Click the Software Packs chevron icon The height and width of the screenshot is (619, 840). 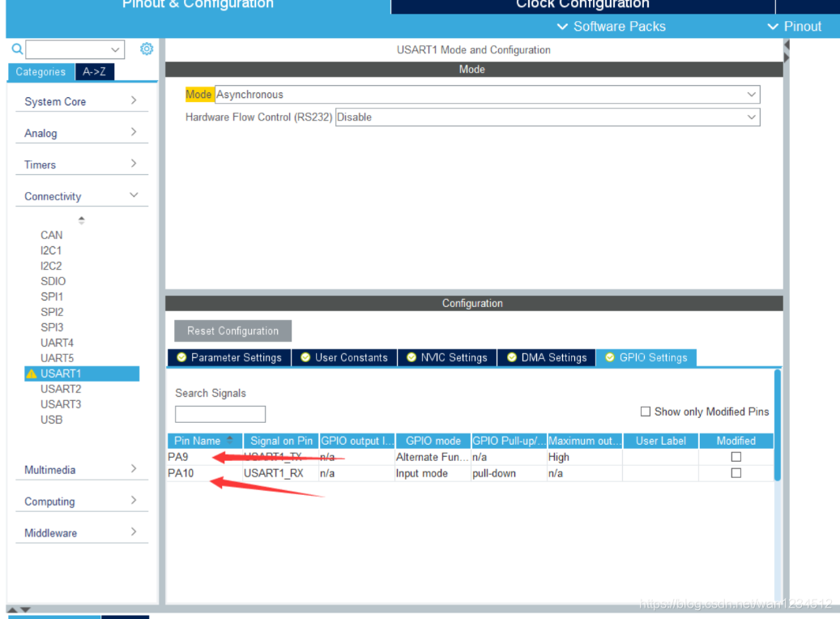pyautogui.click(x=563, y=27)
